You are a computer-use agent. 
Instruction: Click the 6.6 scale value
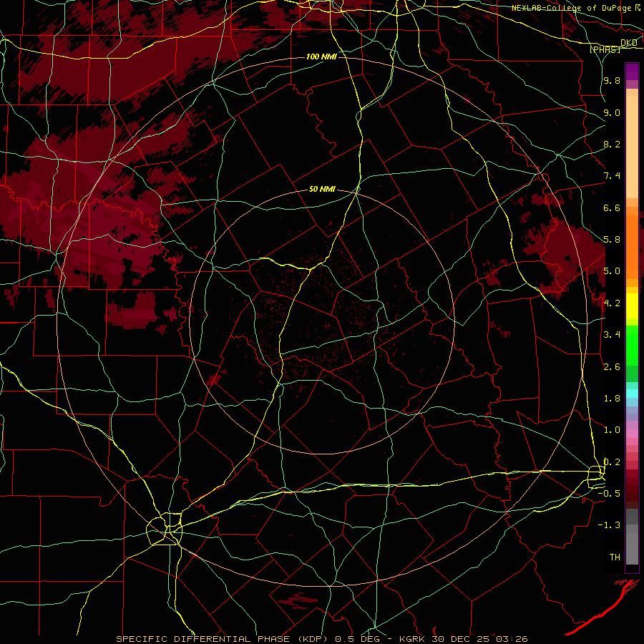point(612,208)
